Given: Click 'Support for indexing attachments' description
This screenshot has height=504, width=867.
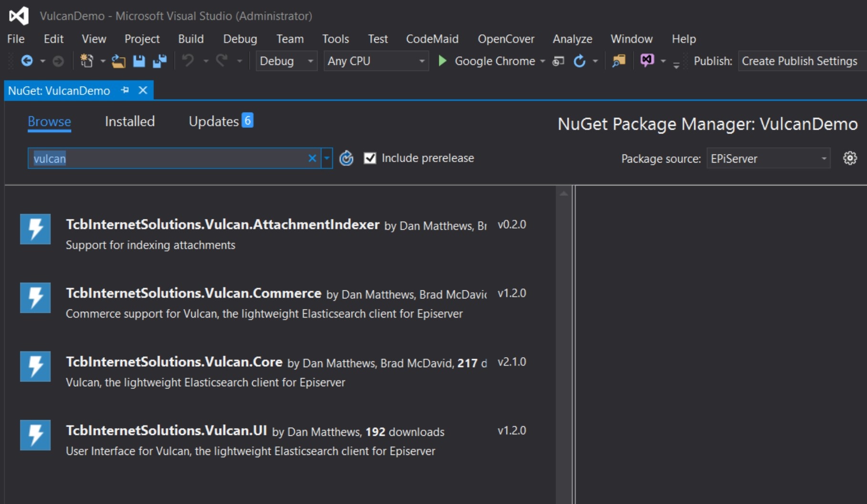Looking at the screenshot, I should (150, 245).
